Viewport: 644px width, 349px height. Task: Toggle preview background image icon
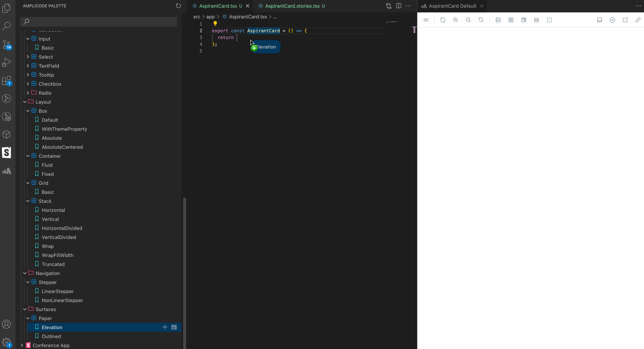498,20
